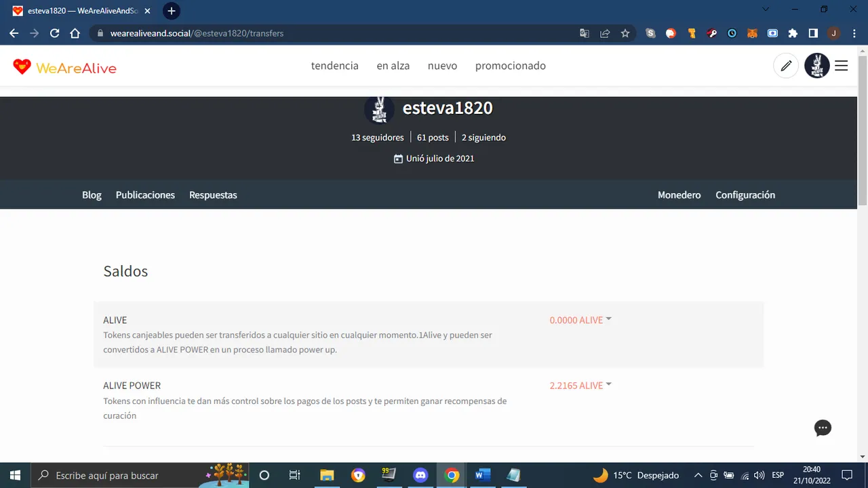Click the Unió julio de 2021 text

pos(440,159)
